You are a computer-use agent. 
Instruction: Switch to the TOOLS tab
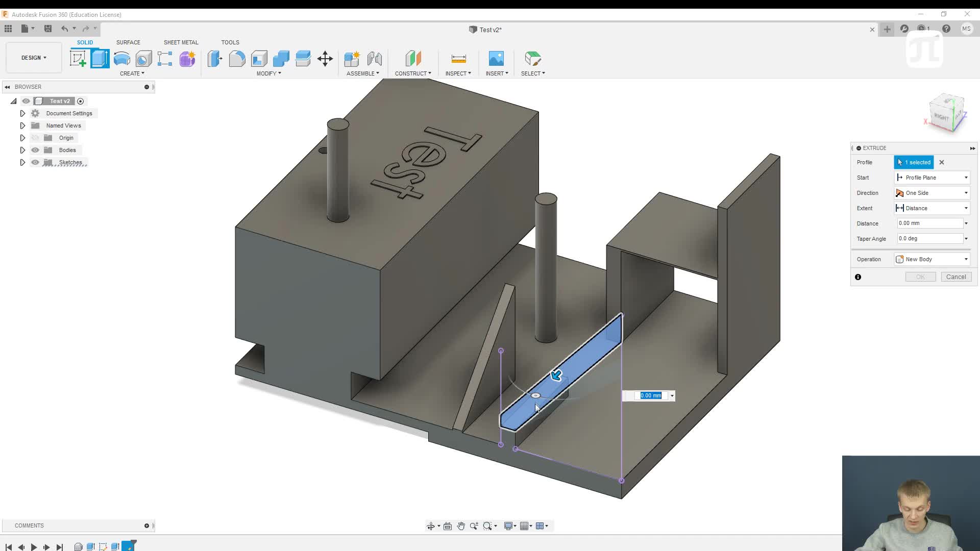(x=230, y=42)
